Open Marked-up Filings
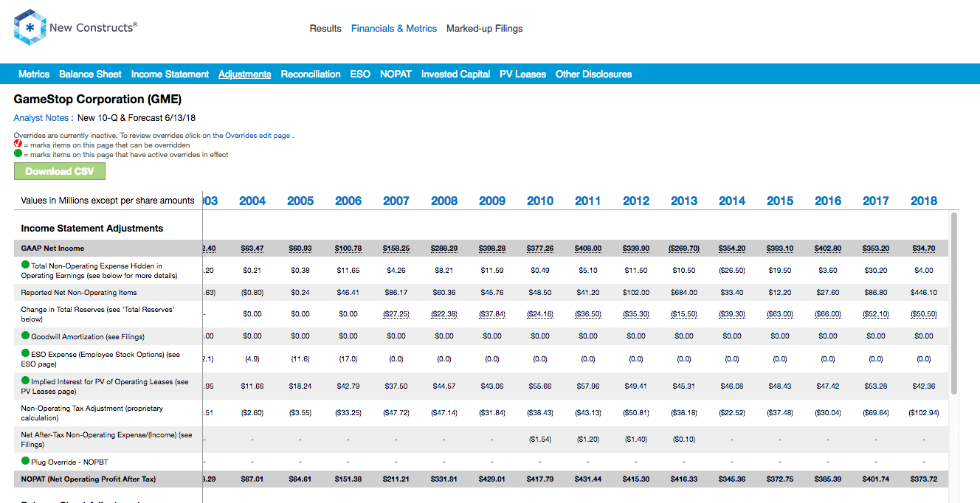Screen dimensions: 980x503 (x=485, y=29)
